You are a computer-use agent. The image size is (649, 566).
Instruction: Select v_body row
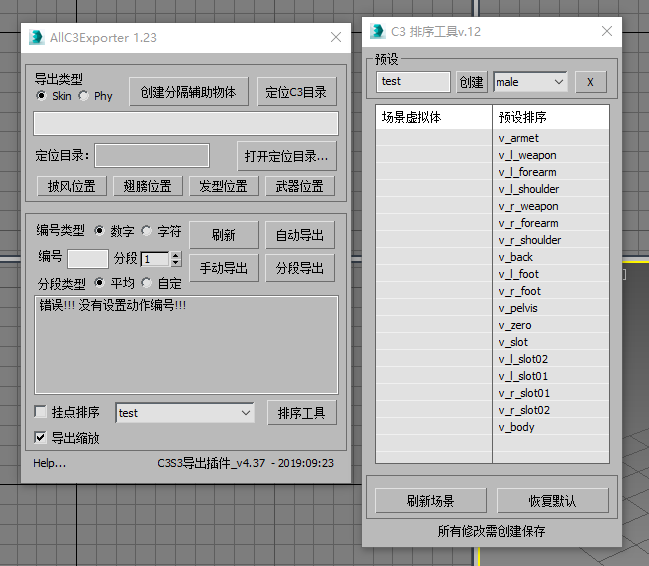(550, 427)
